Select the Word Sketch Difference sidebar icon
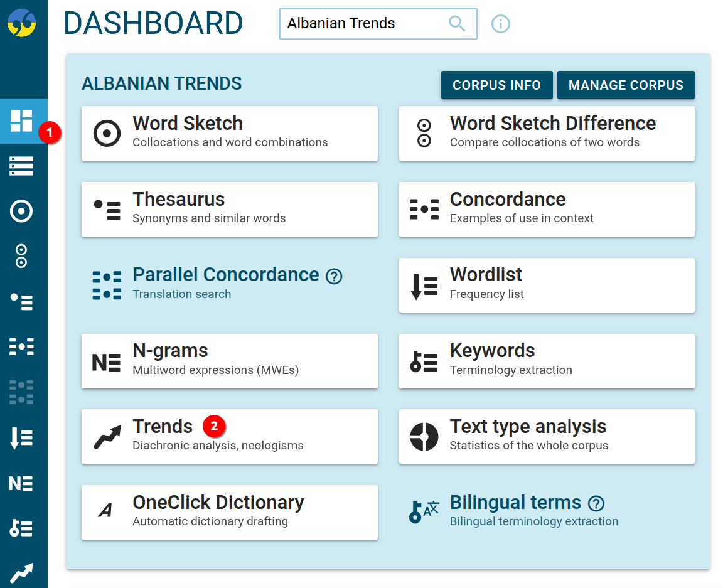The height and width of the screenshot is (588, 723). (x=22, y=257)
